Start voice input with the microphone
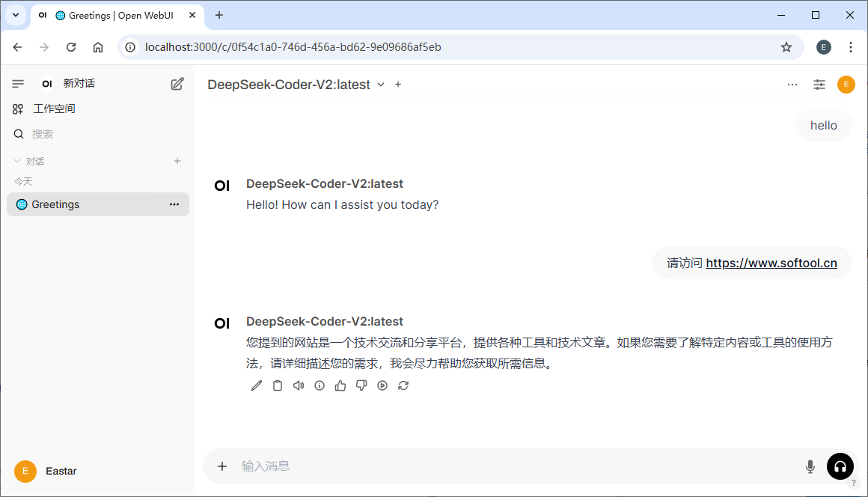Image resolution: width=868 pixels, height=497 pixels. point(810,466)
